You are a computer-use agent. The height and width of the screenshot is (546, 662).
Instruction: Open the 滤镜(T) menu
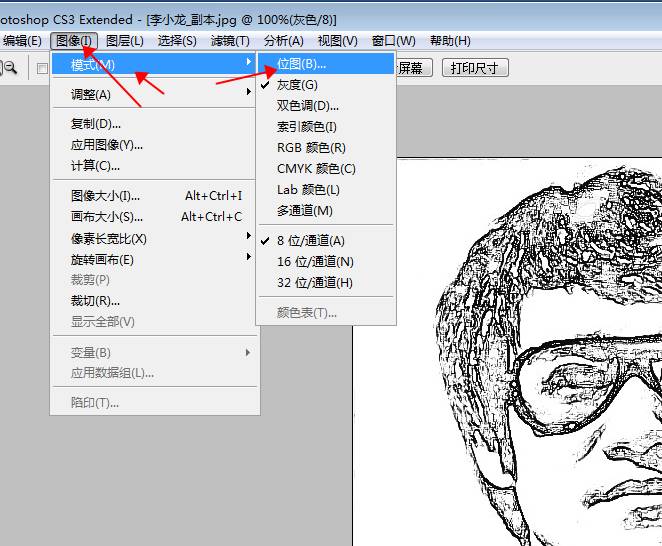pos(230,41)
